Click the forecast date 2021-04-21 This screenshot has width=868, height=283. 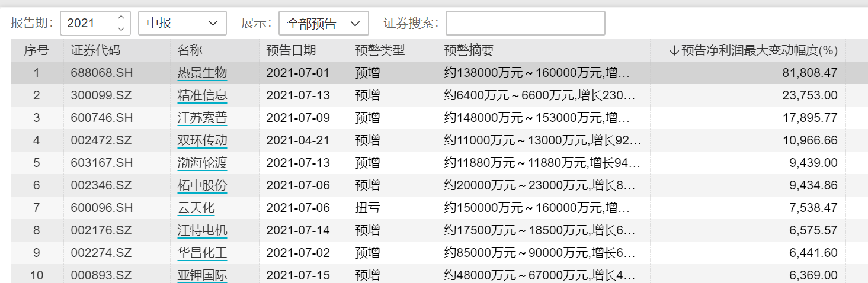298,140
